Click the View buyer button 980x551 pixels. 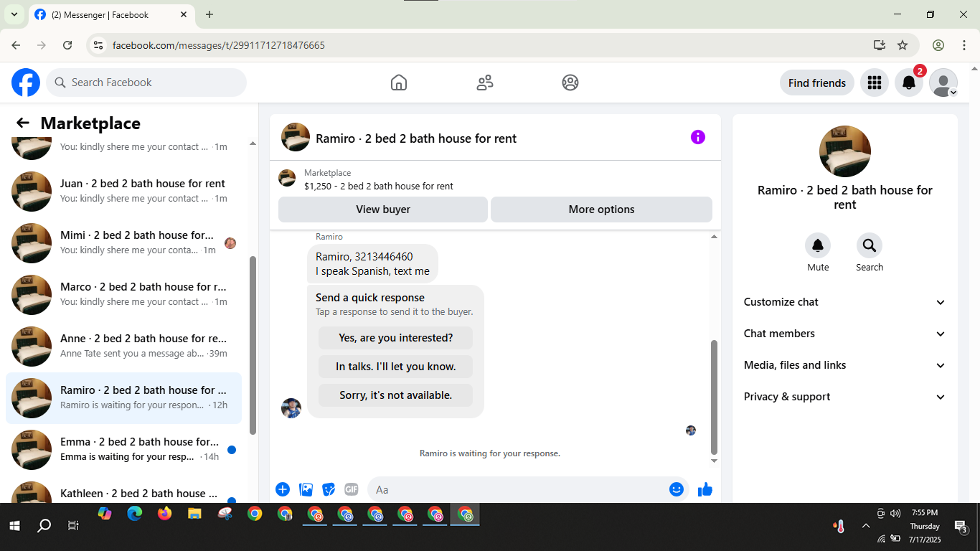click(383, 209)
